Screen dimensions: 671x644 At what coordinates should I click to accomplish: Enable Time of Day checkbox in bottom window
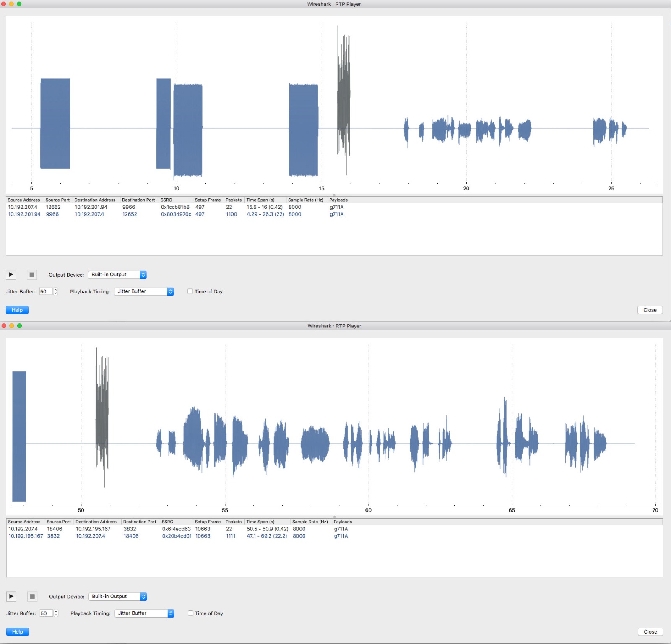tap(191, 613)
